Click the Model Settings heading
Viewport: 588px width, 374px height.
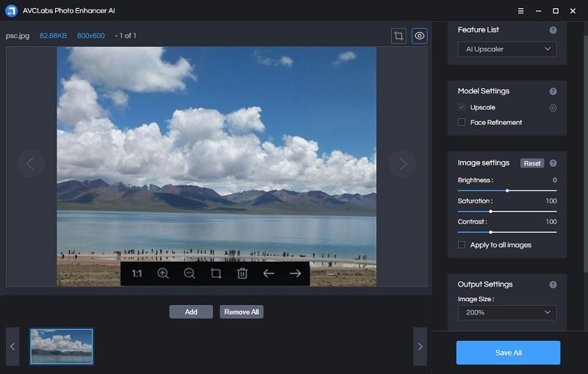pyautogui.click(x=484, y=91)
